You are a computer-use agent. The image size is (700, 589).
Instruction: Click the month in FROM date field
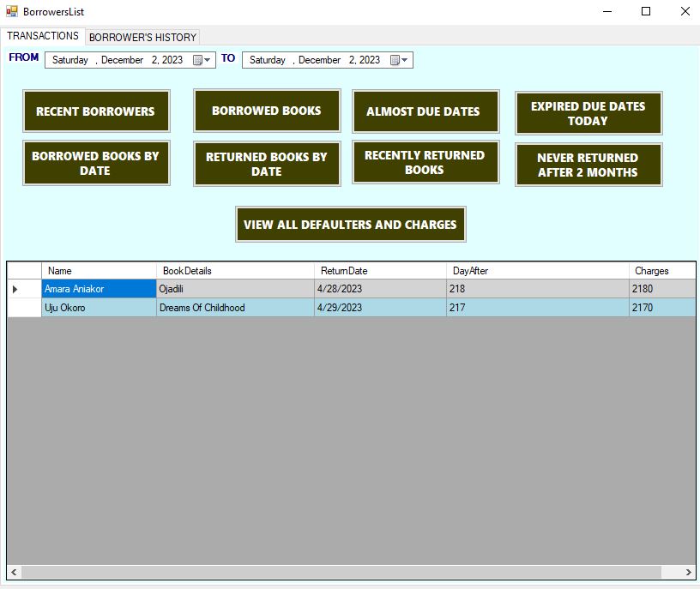click(122, 60)
